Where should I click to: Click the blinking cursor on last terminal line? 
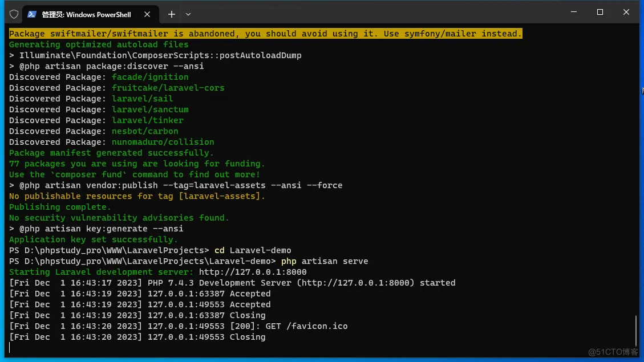(10, 348)
